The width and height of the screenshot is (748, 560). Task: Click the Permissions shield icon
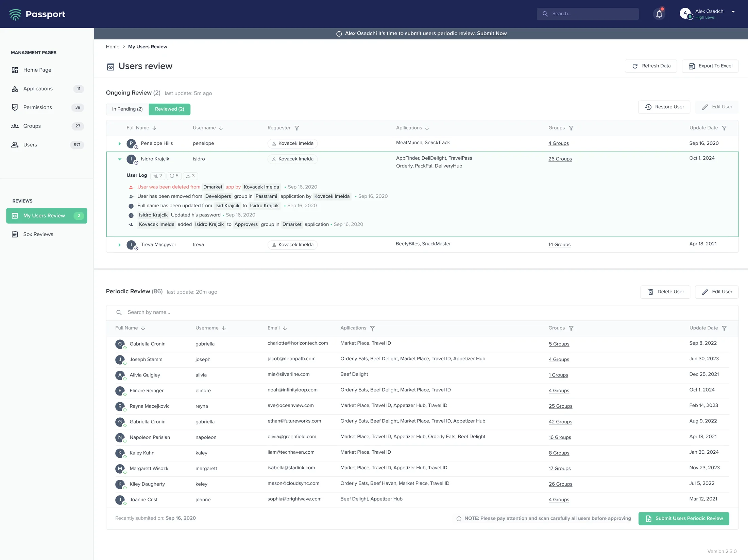(15, 107)
